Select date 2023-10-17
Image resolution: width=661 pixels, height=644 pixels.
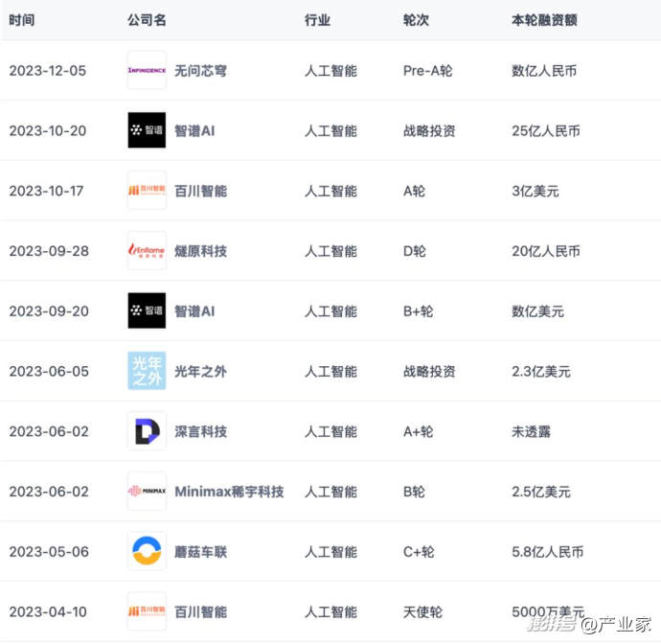pos(46,191)
